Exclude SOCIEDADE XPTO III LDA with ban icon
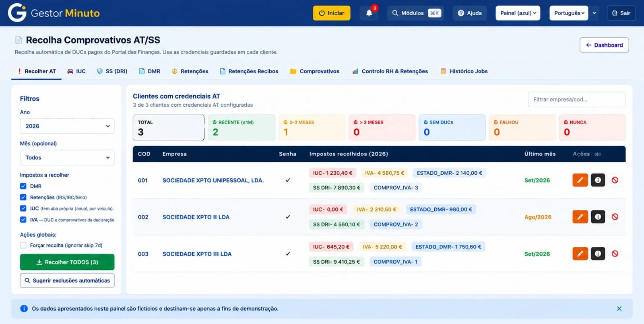 point(615,254)
